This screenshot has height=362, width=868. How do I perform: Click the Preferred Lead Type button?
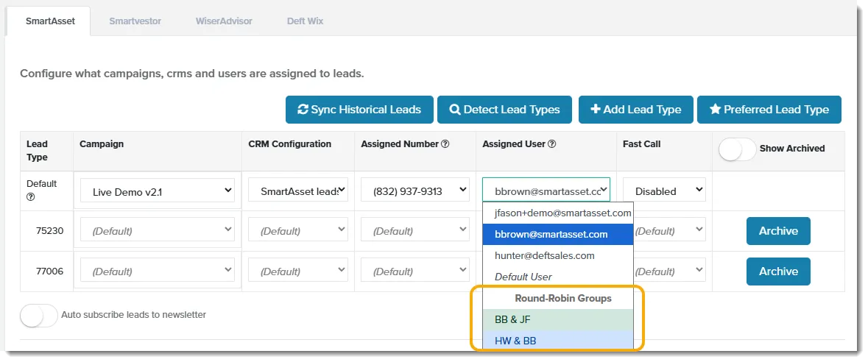[x=769, y=110]
